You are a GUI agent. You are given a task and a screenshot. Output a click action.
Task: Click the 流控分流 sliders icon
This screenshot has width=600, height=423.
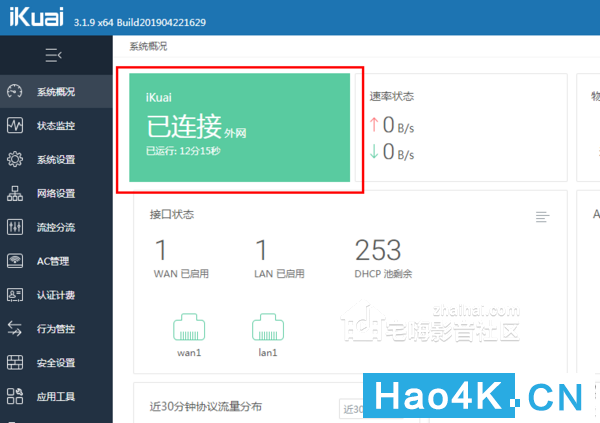[15, 227]
